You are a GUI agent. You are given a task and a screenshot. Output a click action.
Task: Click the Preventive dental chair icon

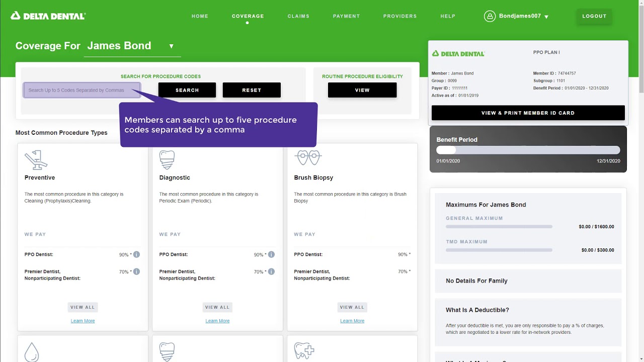36,160
